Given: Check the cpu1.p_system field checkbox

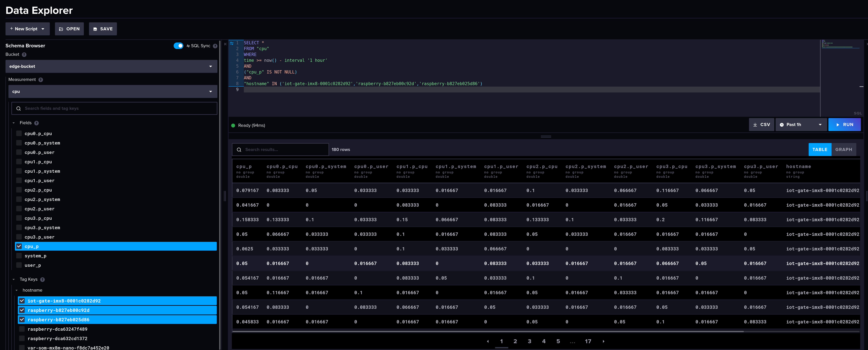Looking at the screenshot, I should pos(19,171).
